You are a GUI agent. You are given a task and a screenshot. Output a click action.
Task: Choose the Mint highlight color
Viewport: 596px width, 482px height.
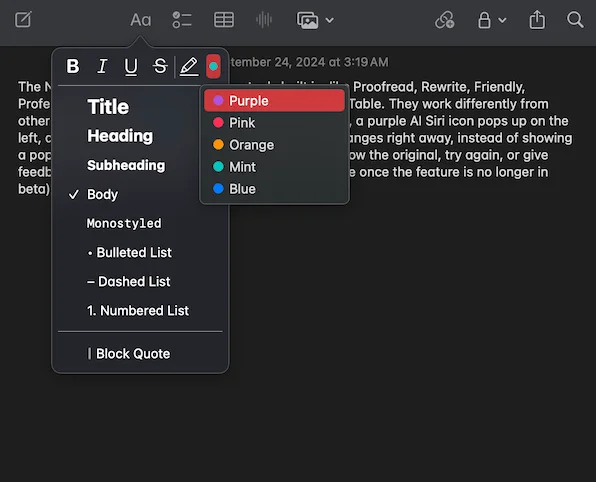point(274,167)
